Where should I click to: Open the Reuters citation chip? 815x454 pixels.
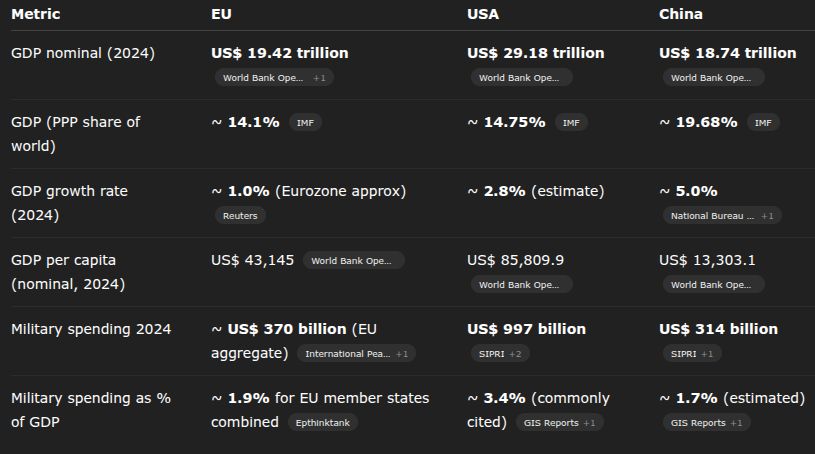click(x=239, y=215)
